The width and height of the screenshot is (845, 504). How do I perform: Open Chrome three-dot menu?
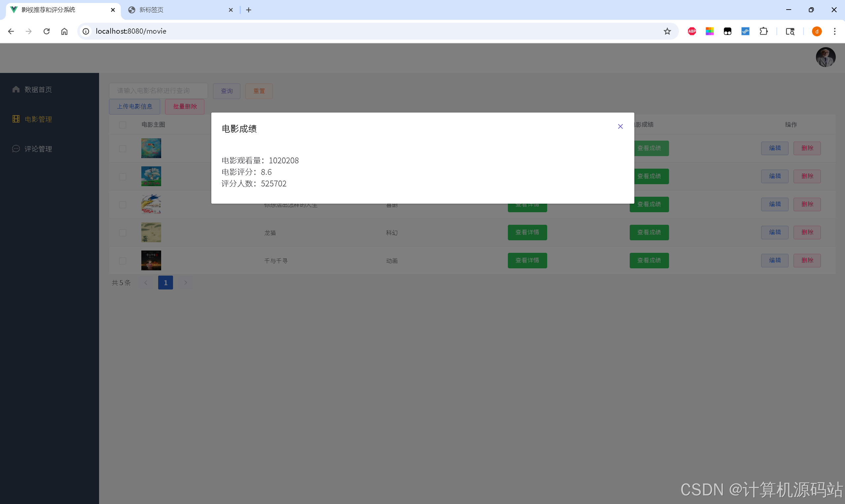(834, 31)
